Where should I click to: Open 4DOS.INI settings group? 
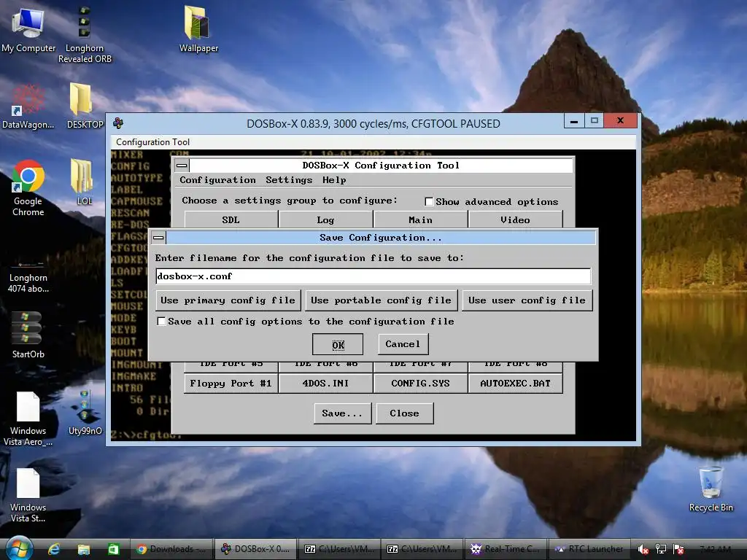pos(326,384)
